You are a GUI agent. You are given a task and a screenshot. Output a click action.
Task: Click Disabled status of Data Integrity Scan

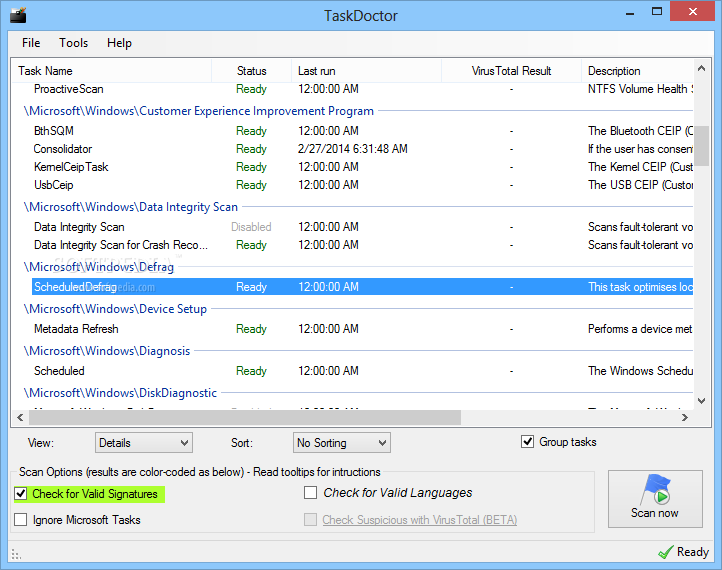point(251,227)
